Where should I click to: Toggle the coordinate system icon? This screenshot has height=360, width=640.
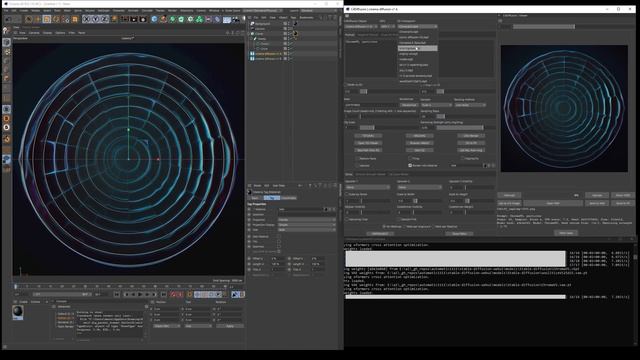[x=114, y=19]
